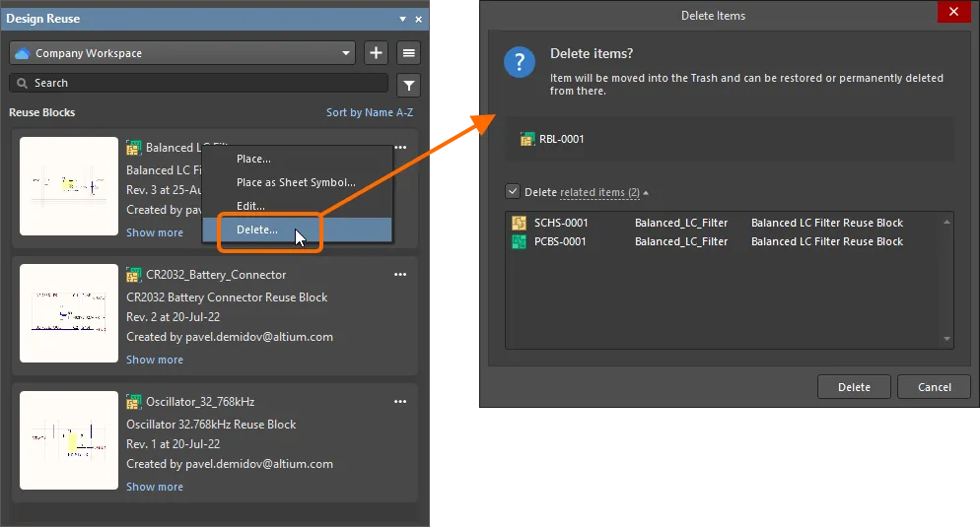
Task: Click CR2032 Battery Connector Reuse Block description
Action: click(227, 297)
